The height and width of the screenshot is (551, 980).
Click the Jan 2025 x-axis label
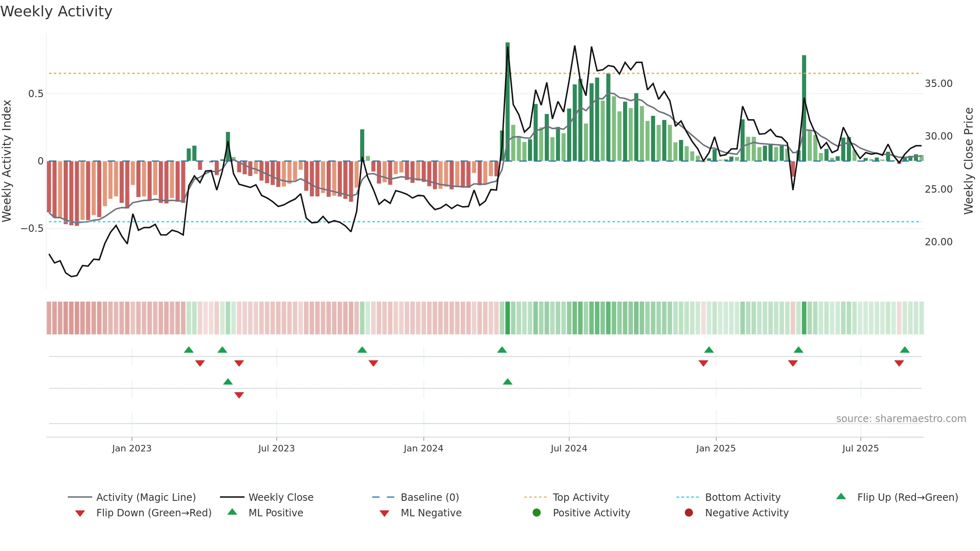716,449
